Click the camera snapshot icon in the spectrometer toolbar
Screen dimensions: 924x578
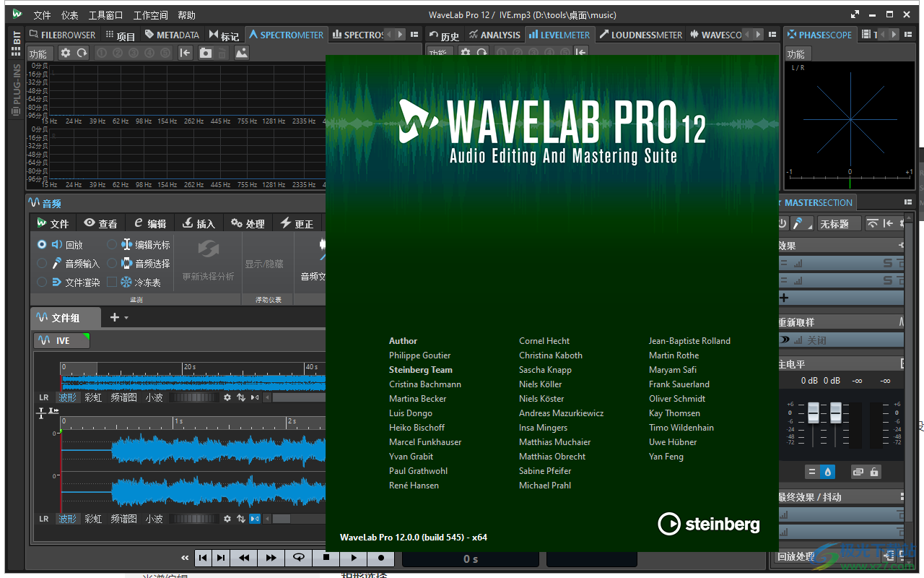tap(206, 53)
